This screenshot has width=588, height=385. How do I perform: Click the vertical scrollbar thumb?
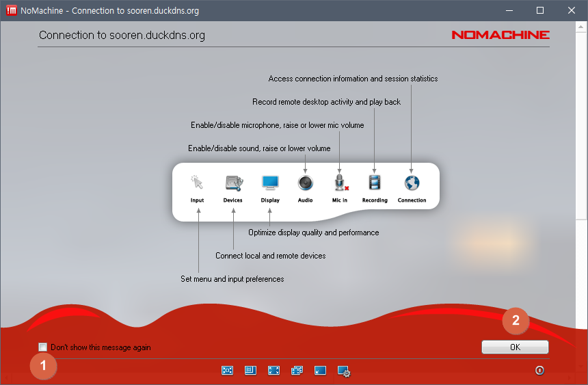(x=581, y=126)
